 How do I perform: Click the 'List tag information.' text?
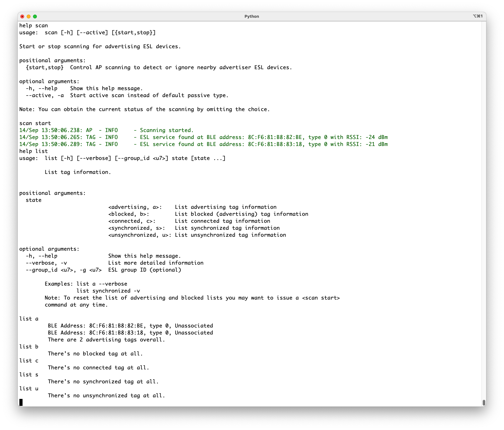click(x=78, y=172)
